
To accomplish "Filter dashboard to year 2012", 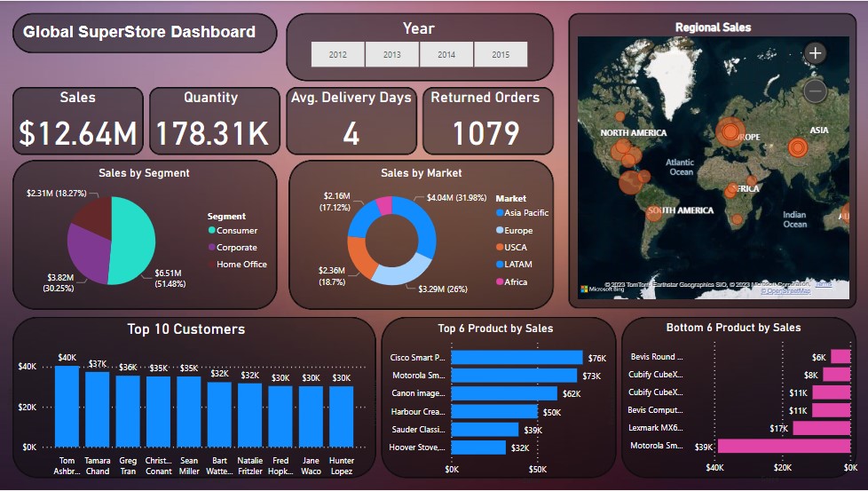I will tap(338, 55).
